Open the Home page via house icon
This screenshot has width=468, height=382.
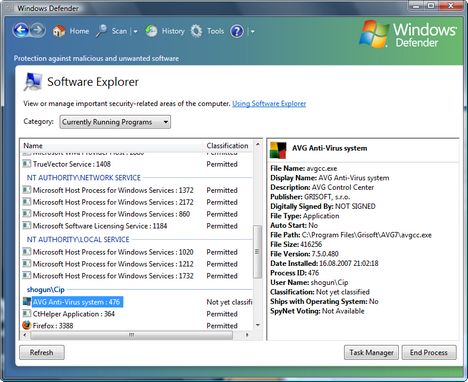pos(59,31)
